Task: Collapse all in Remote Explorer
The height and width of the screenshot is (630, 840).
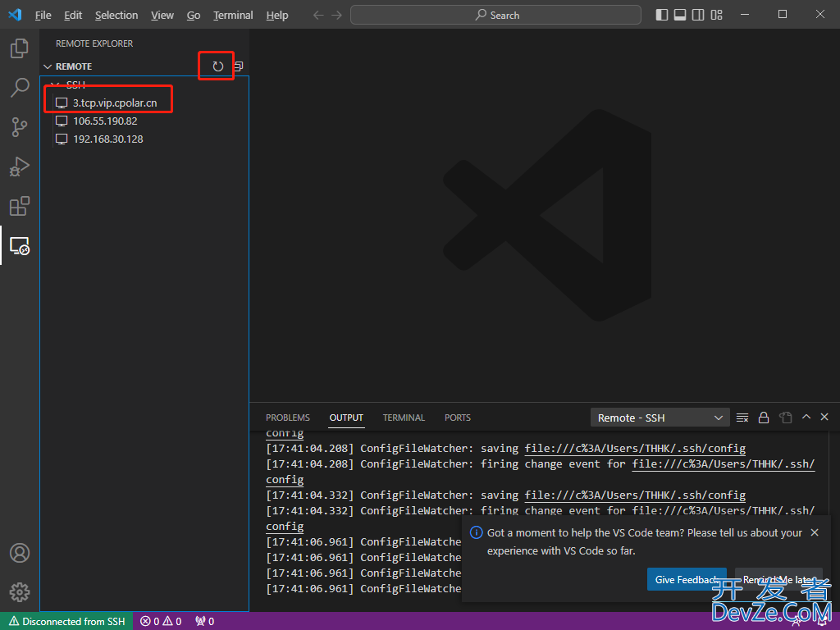Action: [x=239, y=66]
